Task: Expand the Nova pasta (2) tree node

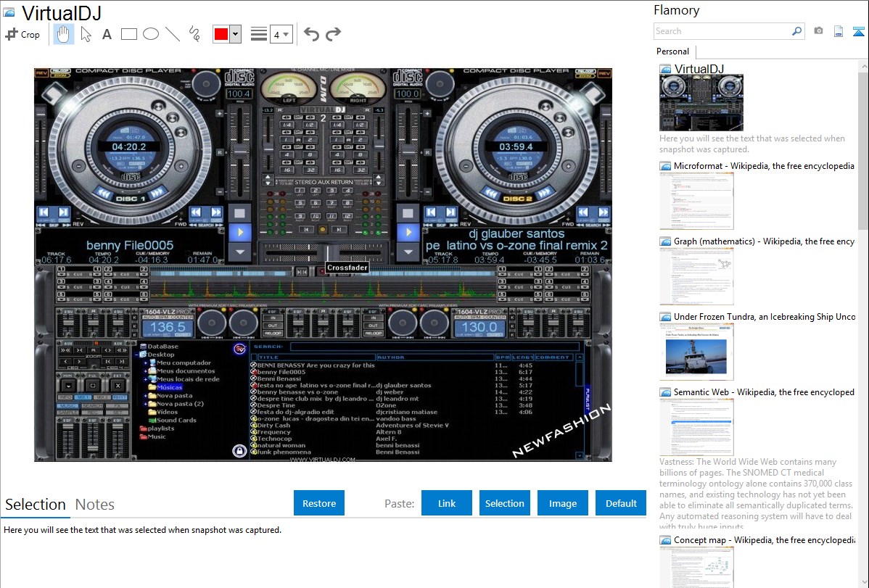Action: tap(146, 404)
